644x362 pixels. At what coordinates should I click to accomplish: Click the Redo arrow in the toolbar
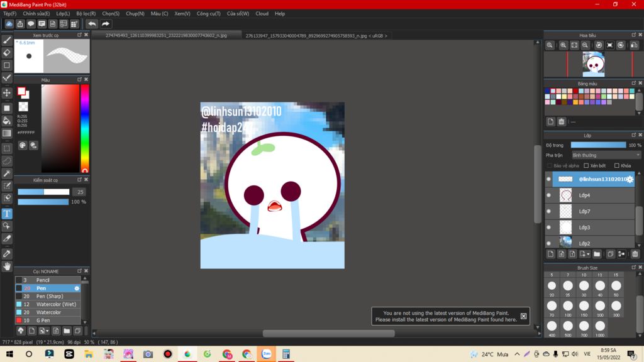(106, 24)
